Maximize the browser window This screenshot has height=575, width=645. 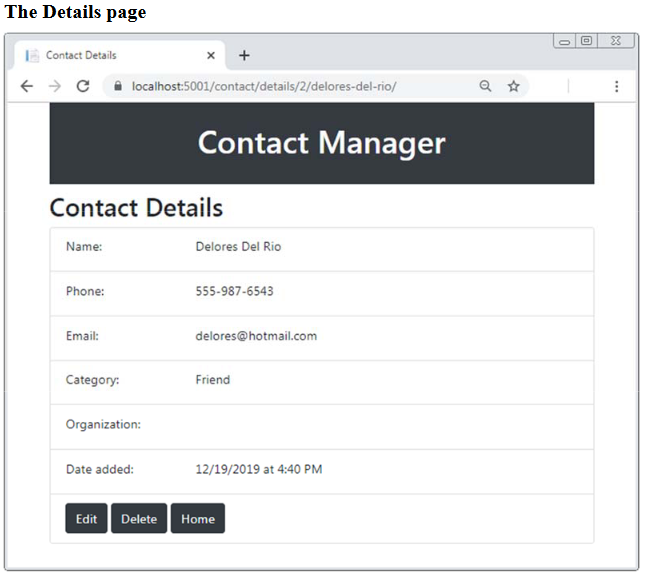pos(586,41)
